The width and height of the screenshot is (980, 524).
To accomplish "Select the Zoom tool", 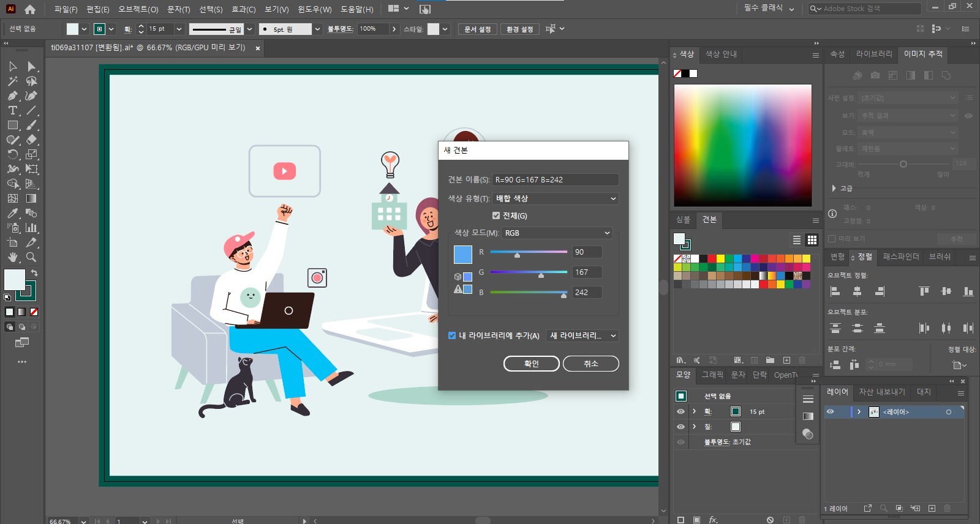I will (31, 257).
